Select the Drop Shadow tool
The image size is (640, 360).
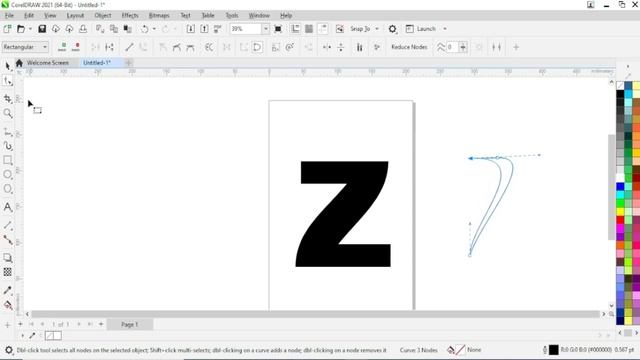coord(7,258)
